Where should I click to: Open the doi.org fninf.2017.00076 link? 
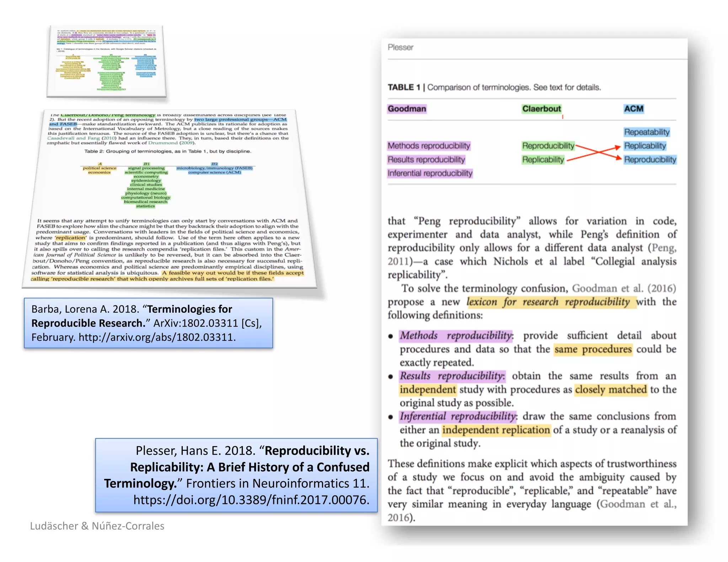pos(251,500)
